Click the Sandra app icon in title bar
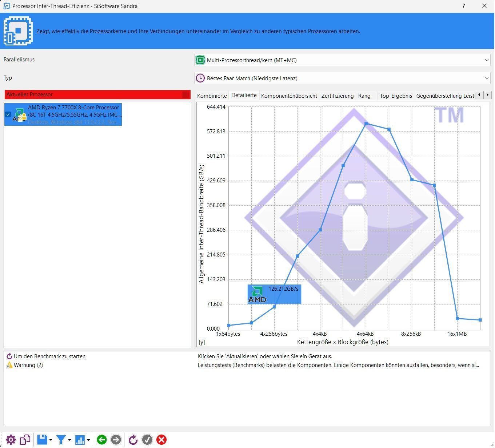 click(7, 6)
